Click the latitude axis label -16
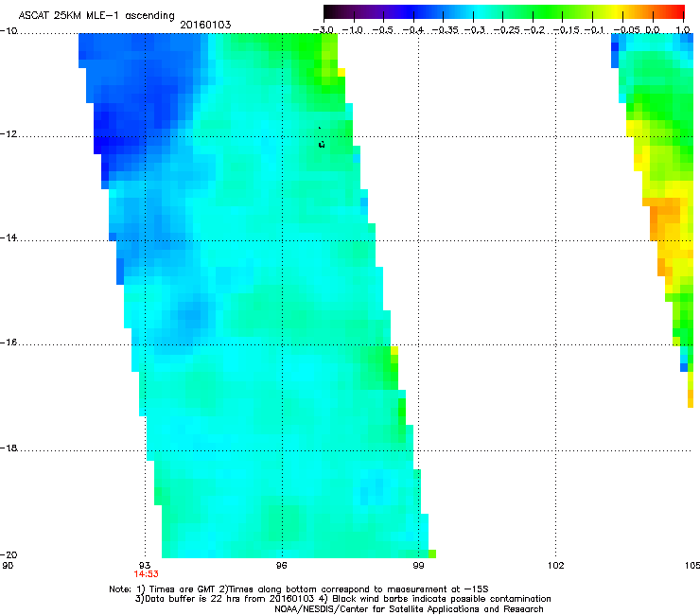Viewport: 700px width, 615px height. pyautogui.click(x=9, y=343)
